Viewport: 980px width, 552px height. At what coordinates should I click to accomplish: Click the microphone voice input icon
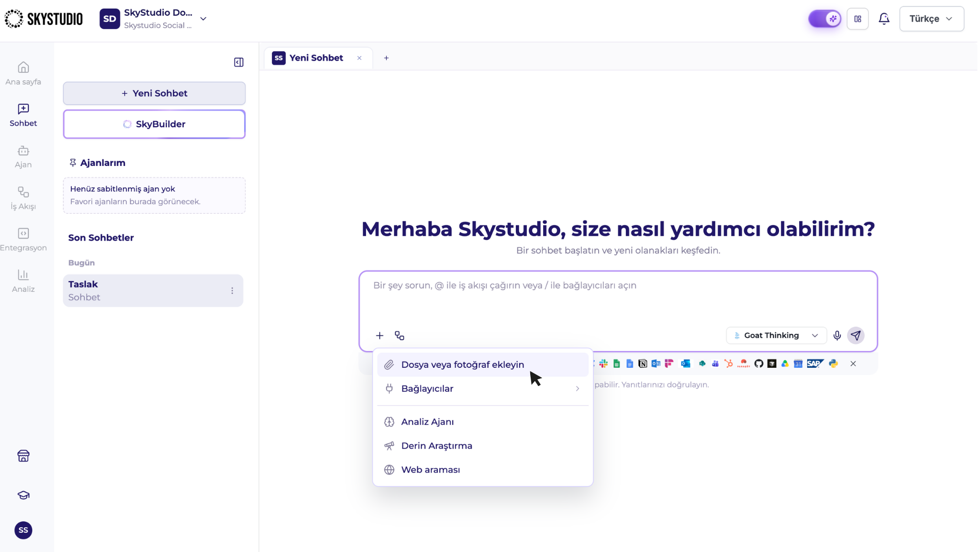[x=837, y=335]
